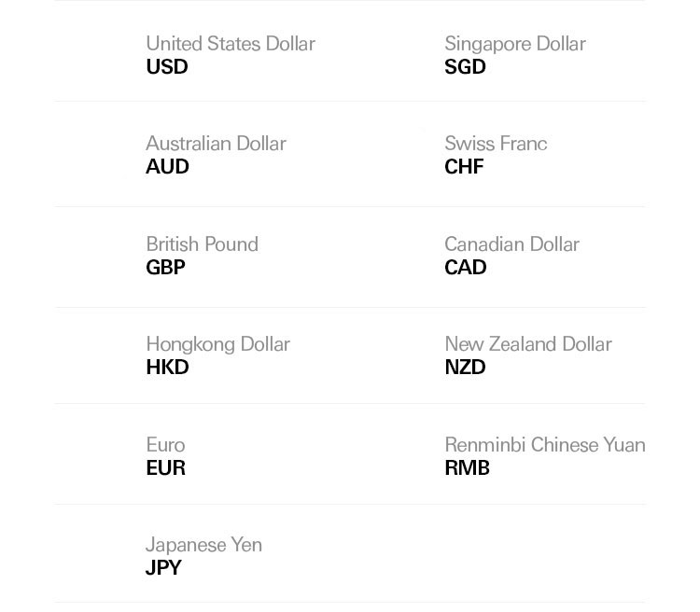Click the RMB currency code
Image resolution: width=700 pixels, height=612 pixels.
pyautogui.click(x=468, y=467)
